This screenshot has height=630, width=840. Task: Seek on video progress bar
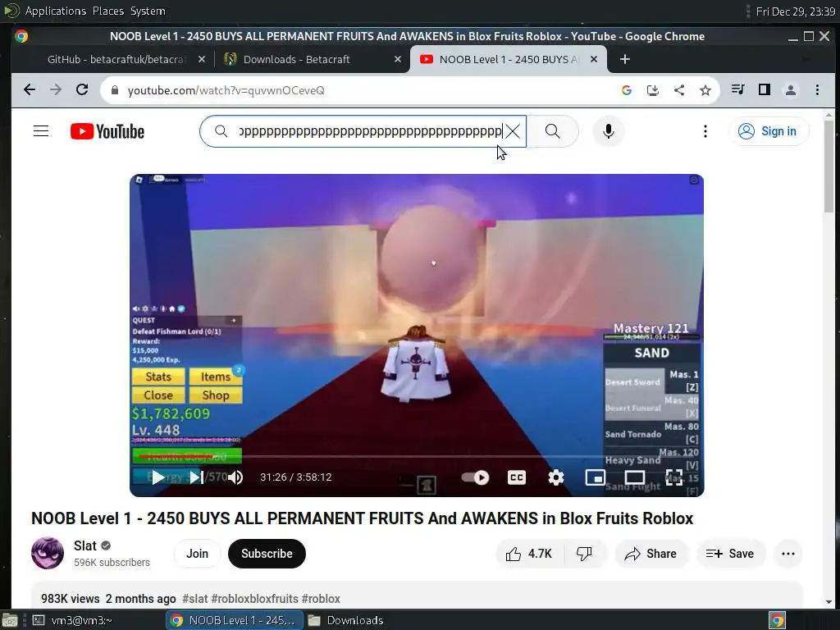(416, 457)
